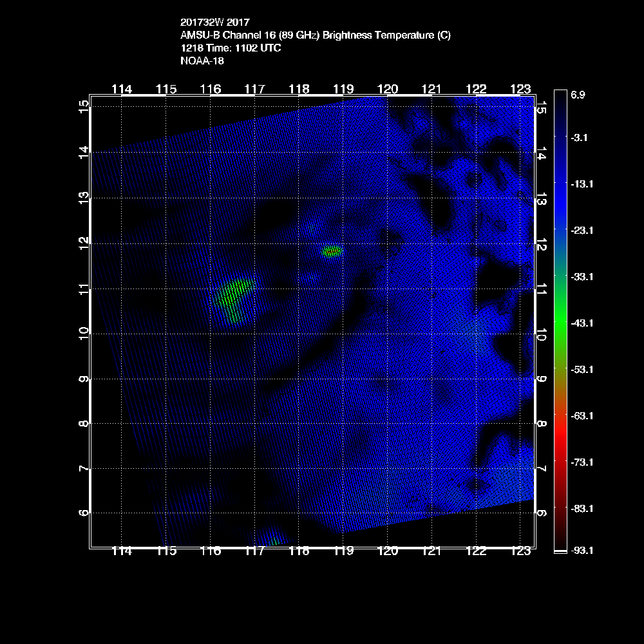Click longitude label 118 on the top axis

[299, 89]
